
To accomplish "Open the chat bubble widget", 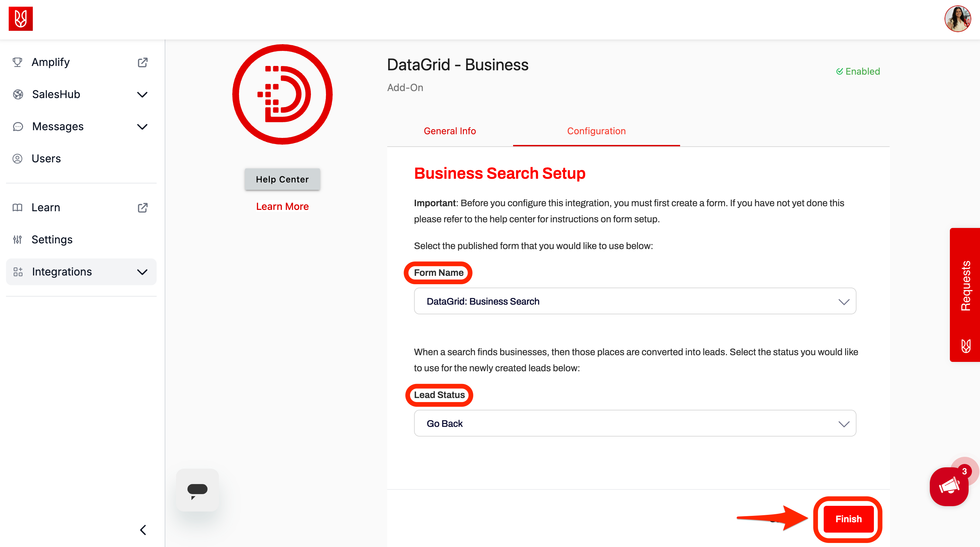I will 197,490.
